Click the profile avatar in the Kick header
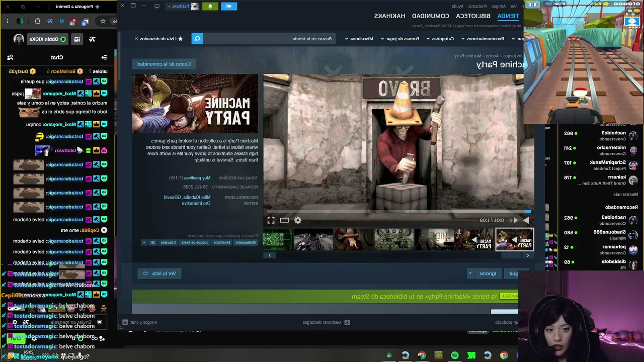This screenshot has width=644, height=362. coord(19,39)
